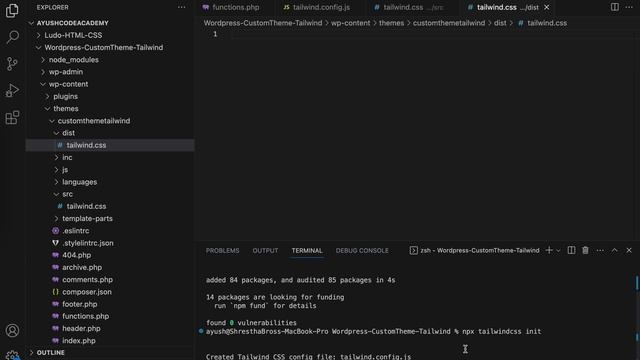
Task: Close the terminal panel
Action: coord(629,250)
